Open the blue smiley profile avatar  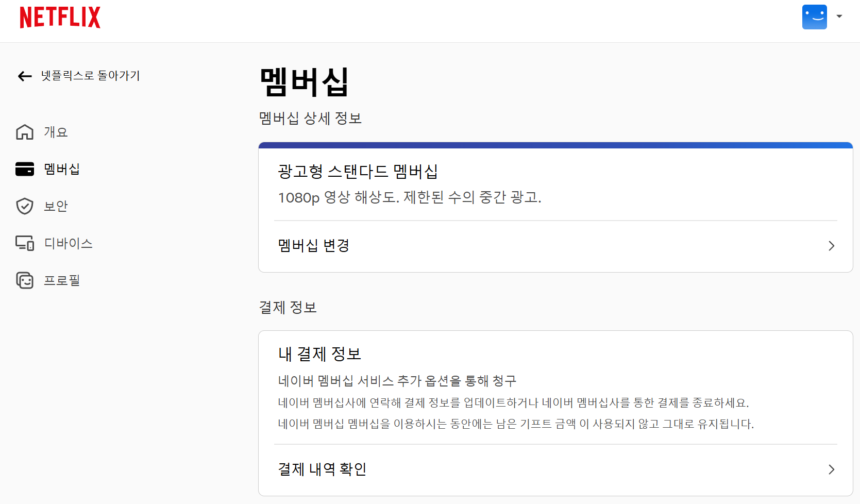point(814,17)
